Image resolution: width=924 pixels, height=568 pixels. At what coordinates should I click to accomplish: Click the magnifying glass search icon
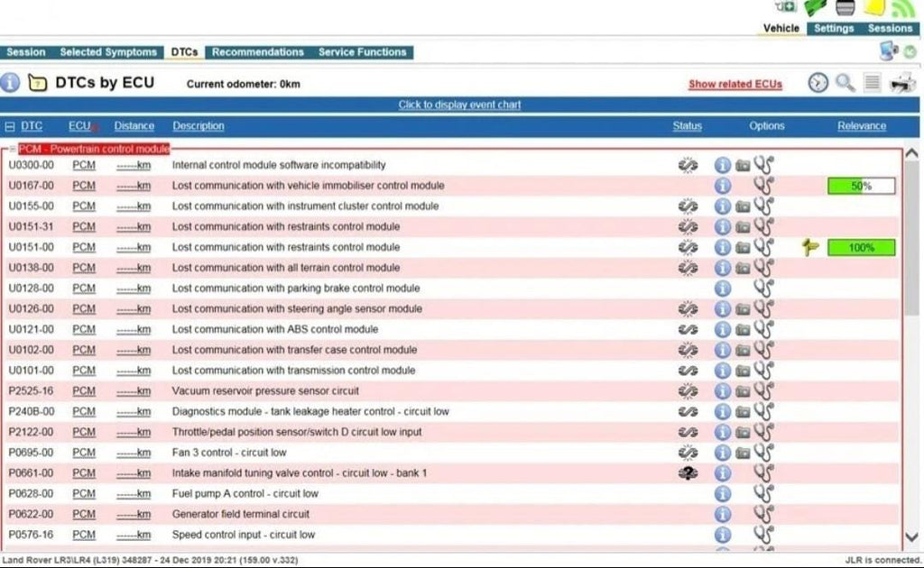(845, 83)
